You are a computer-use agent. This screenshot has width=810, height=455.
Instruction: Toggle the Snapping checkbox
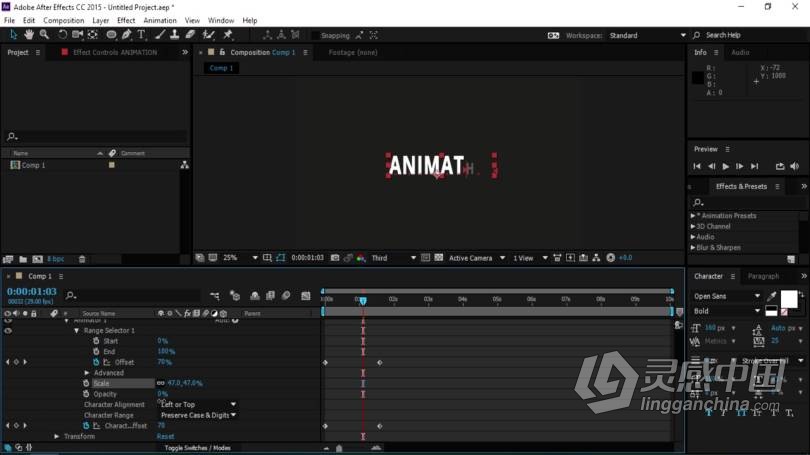tap(315, 36)
